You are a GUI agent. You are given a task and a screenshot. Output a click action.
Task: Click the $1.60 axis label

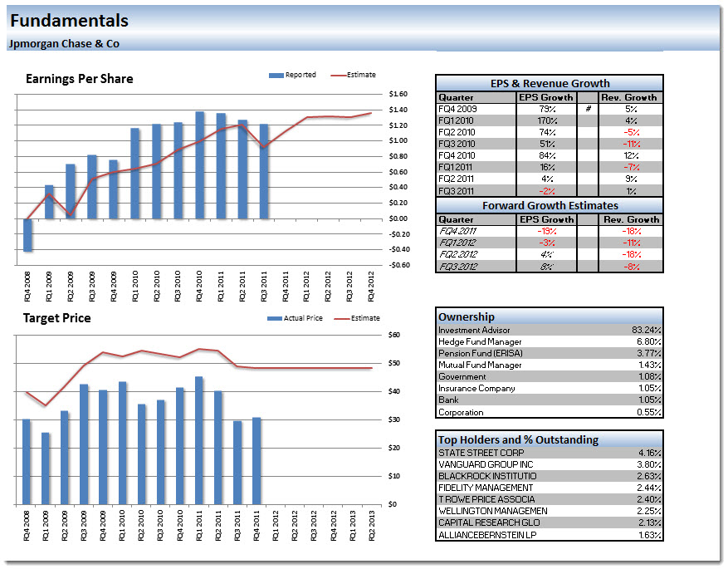coord(398,95)
